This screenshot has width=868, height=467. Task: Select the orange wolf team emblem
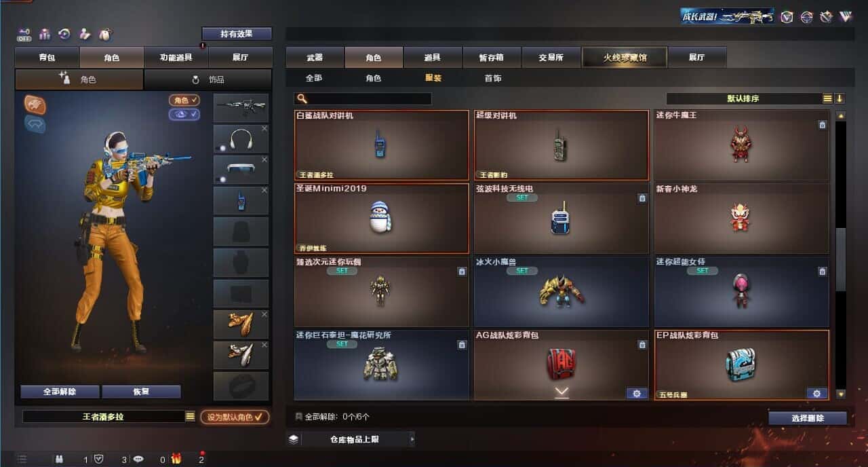point(35,103)
